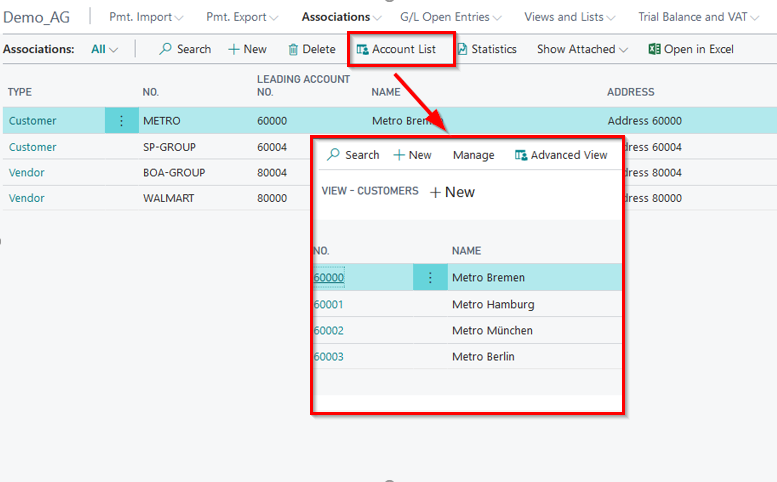Expand the Trial Balance and VAT menu

click(x=705, y=17)
